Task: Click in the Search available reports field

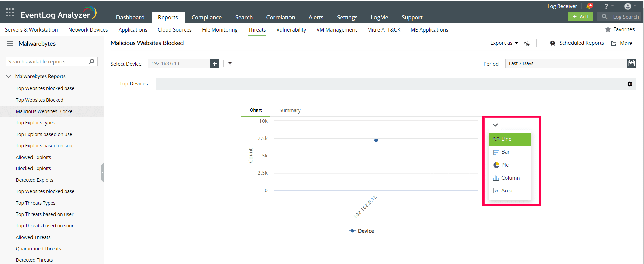Action: coord(47,61)
